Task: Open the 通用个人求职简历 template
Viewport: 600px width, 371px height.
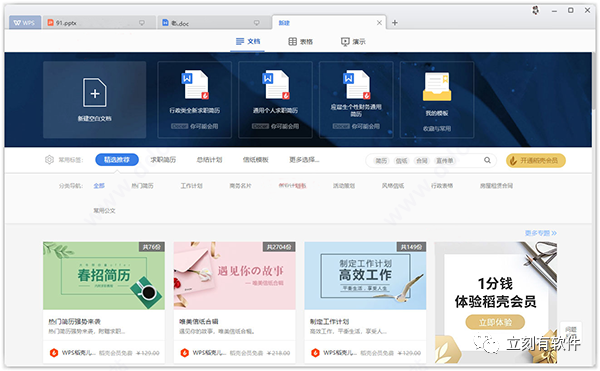Action: pos(275,100)
